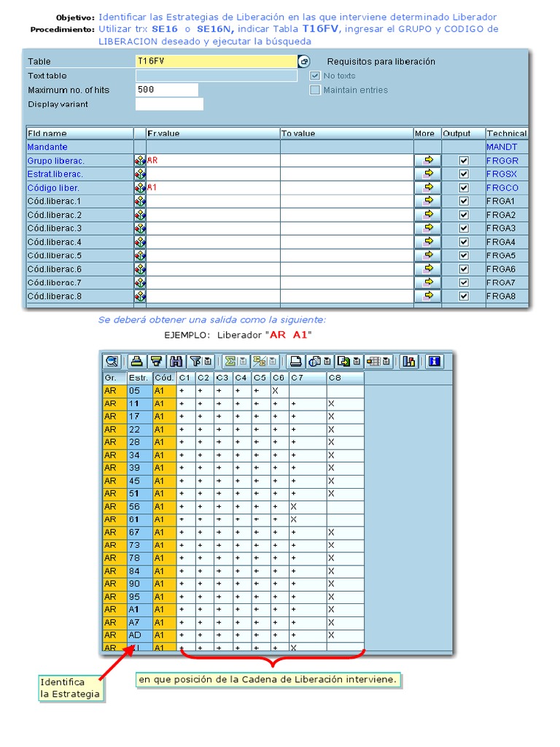Sort descending using the results toolbar icon
This screenshot has height=747, width=560.
click(156, 362)
